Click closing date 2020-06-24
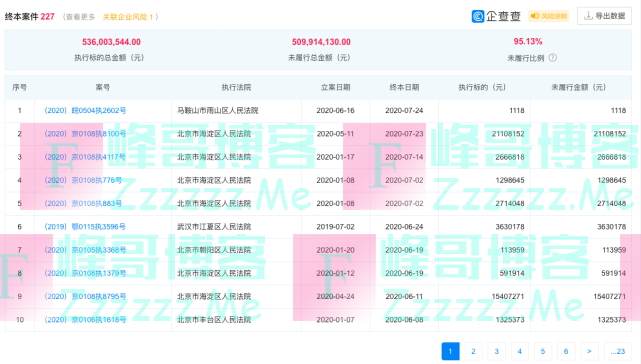The width and height of the screenshot is (641, 364). pos(404,227)
